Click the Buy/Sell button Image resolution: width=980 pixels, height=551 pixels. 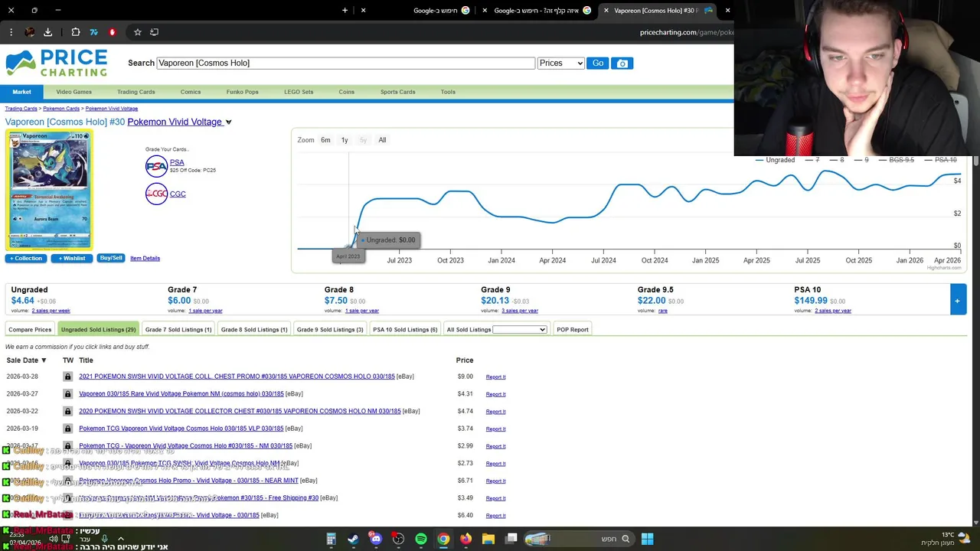pos(111,259)
